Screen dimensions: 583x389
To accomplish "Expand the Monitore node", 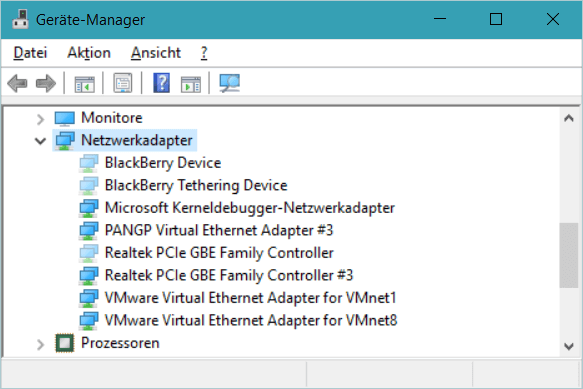I will coord(40,119).
